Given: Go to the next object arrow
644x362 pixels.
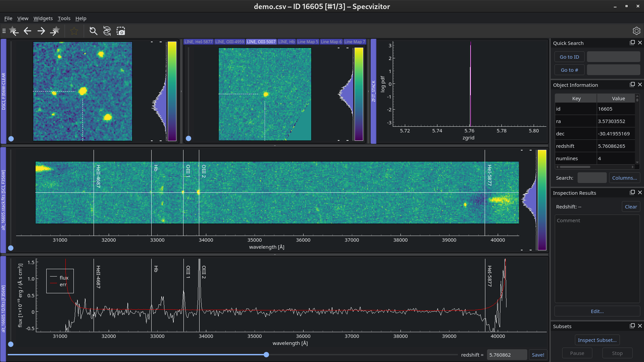Looking at the screenshot, I should coord(41,31).
